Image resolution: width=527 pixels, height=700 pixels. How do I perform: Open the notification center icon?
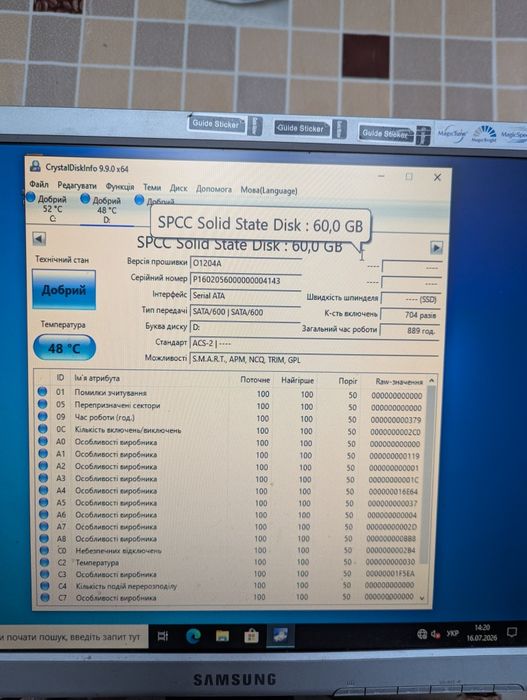(x=512, y=632)
